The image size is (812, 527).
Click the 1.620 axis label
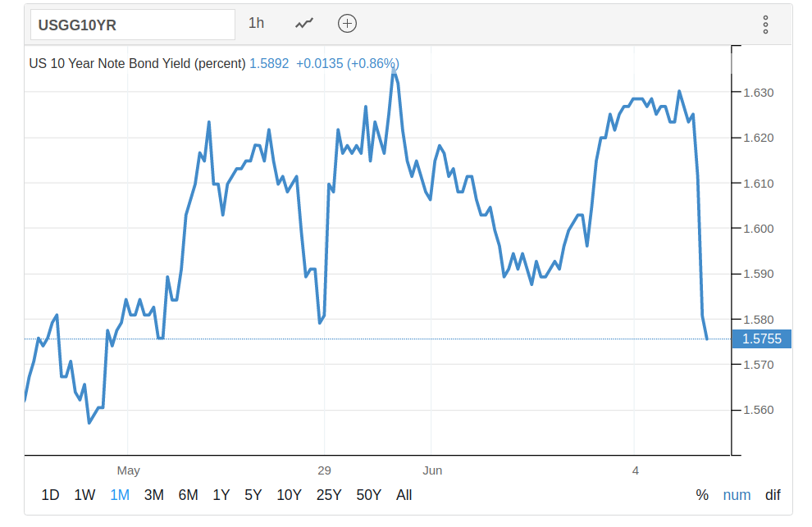click(x=759, y=138)
